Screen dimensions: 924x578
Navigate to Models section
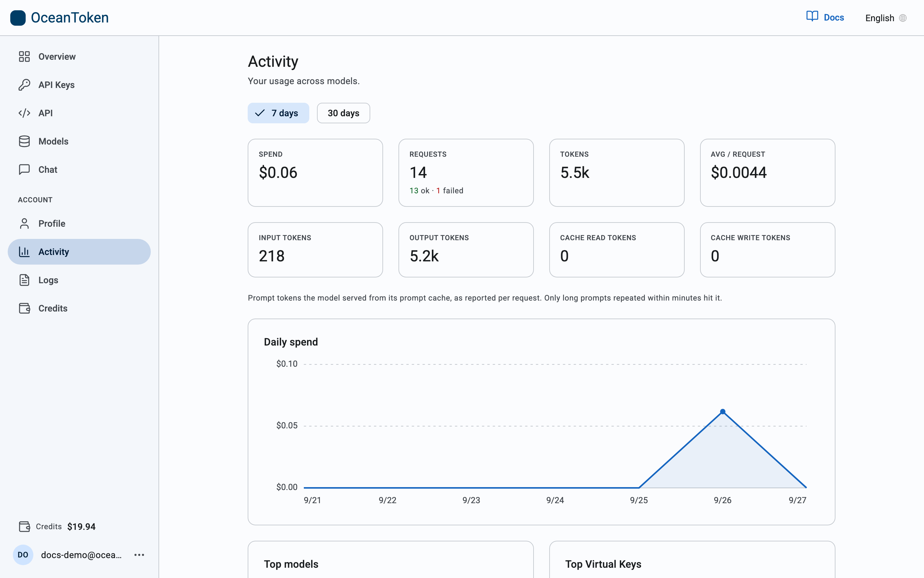point(79,141)
